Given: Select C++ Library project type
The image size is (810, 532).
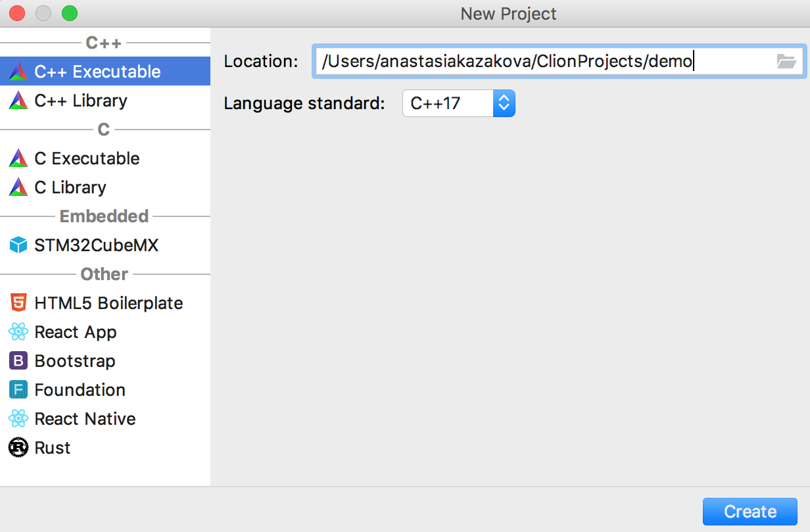Looking at the screenshot, I should (x=81, y=101).
